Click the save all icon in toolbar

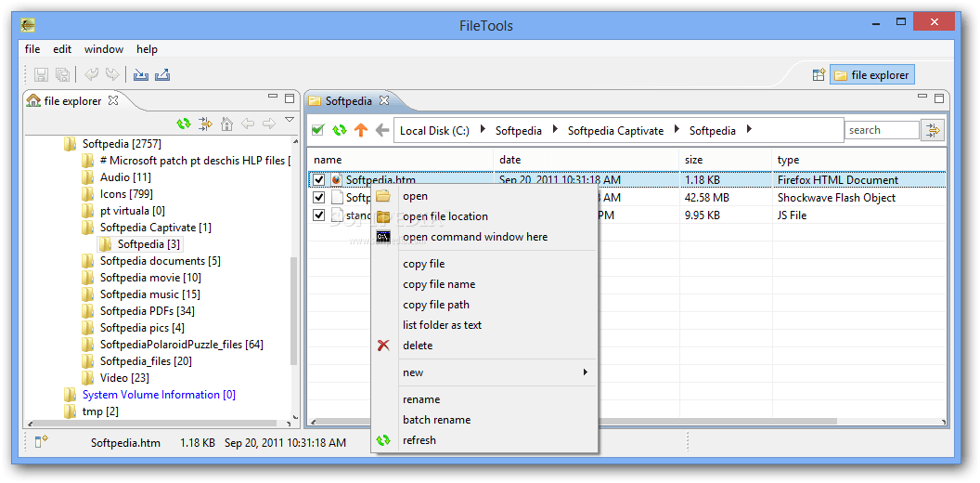[62, 75]
